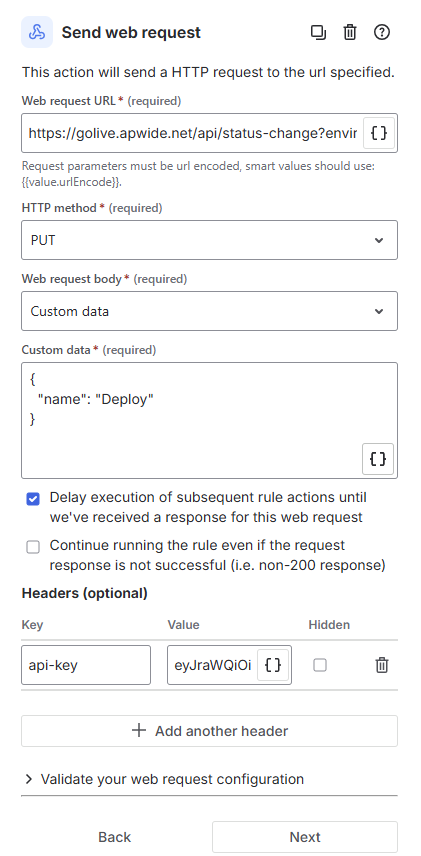Screen dimensions: 421x856
Task: Click into the Web request URL field
Action: (192, 133)
